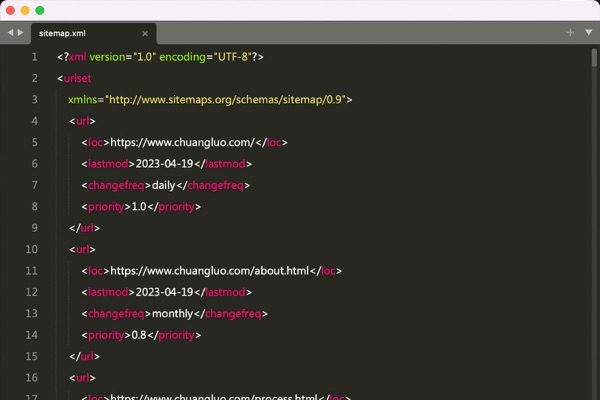The width and height of the screenshot is (600, 400).
Task: Close the sitemap.xml tab
Action: [145, 33]
